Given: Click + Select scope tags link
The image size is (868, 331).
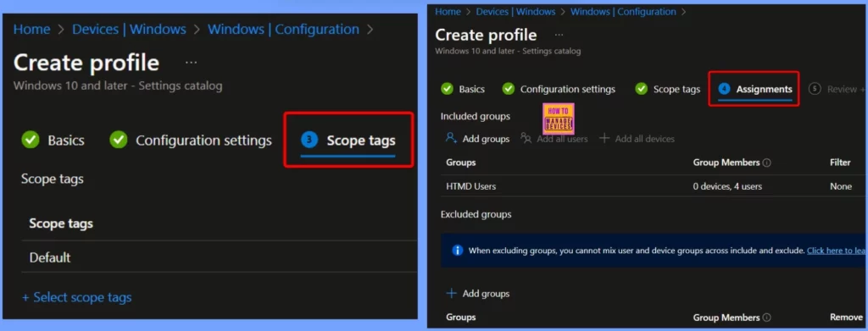Looking at the screenshot, I should pos(76,297).
